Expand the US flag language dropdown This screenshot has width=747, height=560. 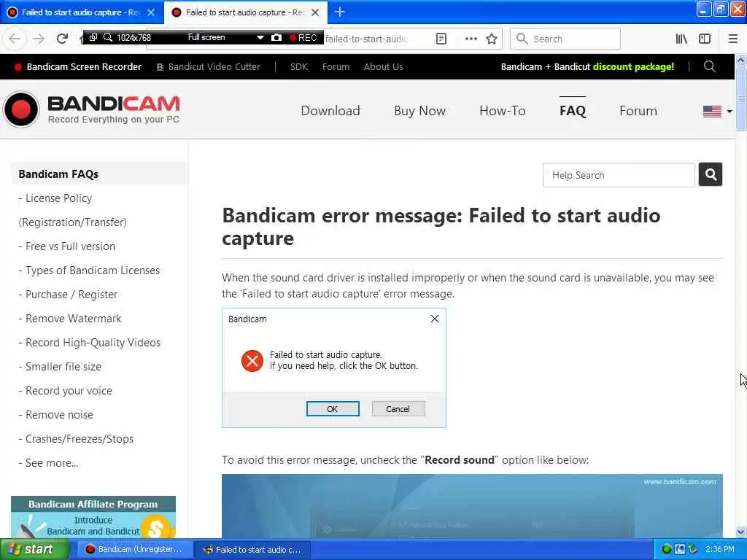pyautogui.click(x=717, y=112)
